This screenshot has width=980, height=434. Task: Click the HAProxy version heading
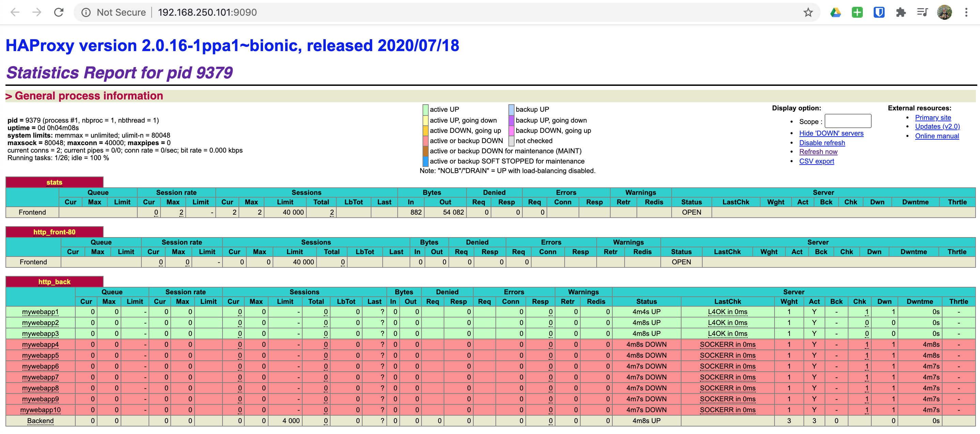[x=232, y=46]
